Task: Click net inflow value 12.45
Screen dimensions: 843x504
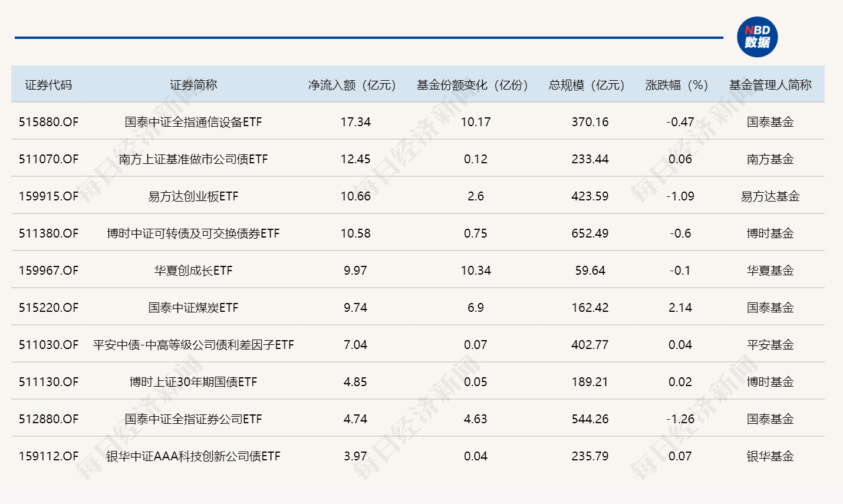Action: 355,159
